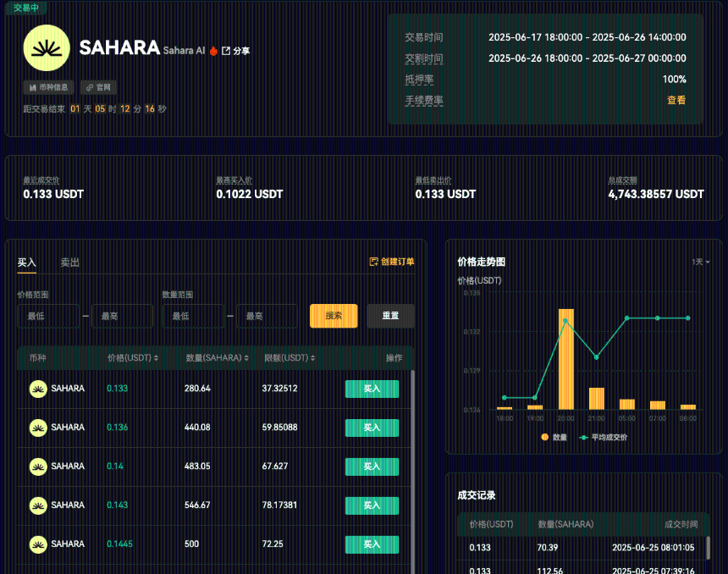Screen dimensions: 728x574
Task: Click the 37.32512 limit cell
Action: pos(279,389)
